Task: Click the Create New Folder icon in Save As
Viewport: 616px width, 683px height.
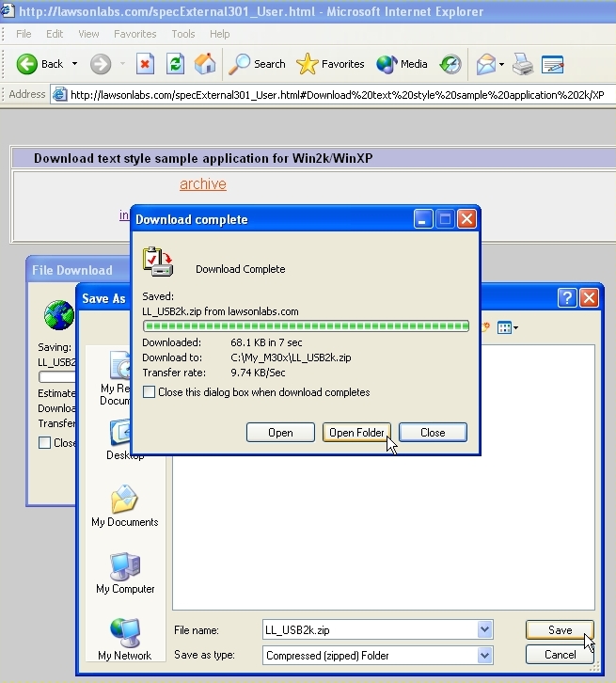Action: click(485, 327)
